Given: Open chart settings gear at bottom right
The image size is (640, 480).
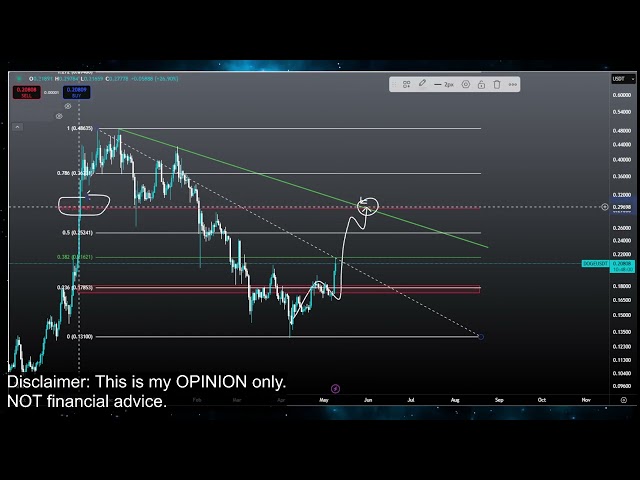Looking at the screenshot, I should 623,399.
